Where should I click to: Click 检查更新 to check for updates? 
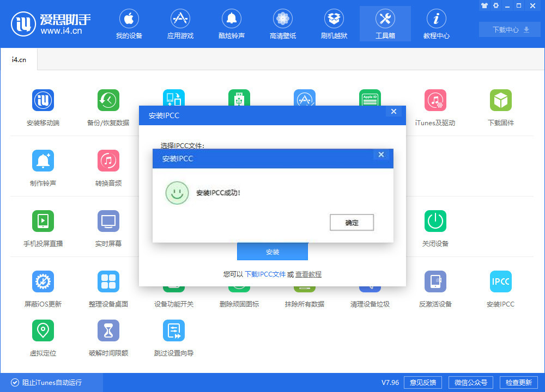[519, 382]
